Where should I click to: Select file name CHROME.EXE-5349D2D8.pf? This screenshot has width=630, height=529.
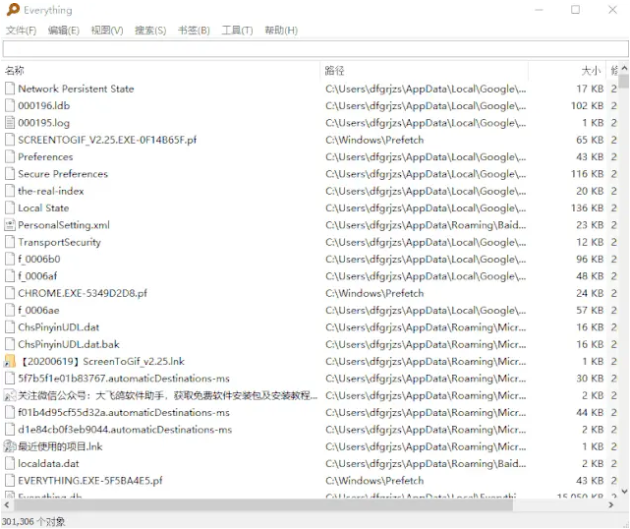tap(82, 293)
